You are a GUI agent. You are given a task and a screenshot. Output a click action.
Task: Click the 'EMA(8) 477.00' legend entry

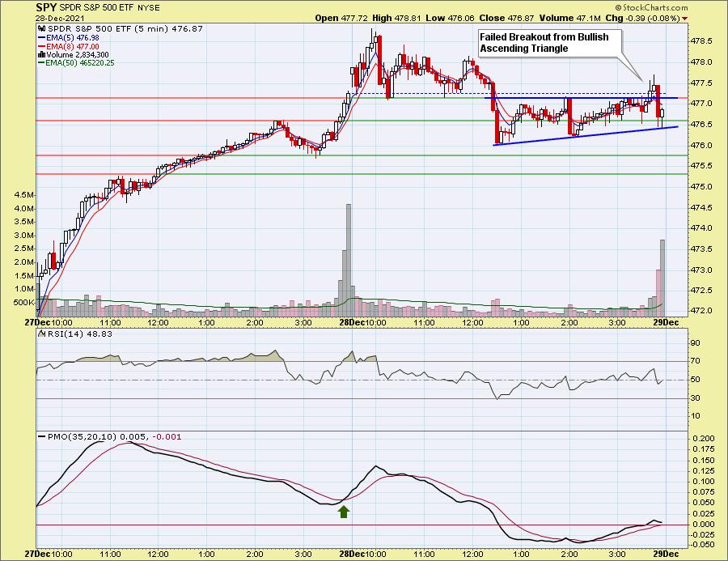tap(73, 46)
